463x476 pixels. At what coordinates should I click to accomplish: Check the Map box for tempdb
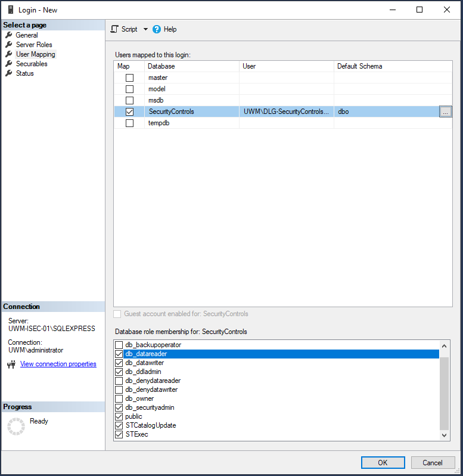pyautogui.click(x=129, y=123)
